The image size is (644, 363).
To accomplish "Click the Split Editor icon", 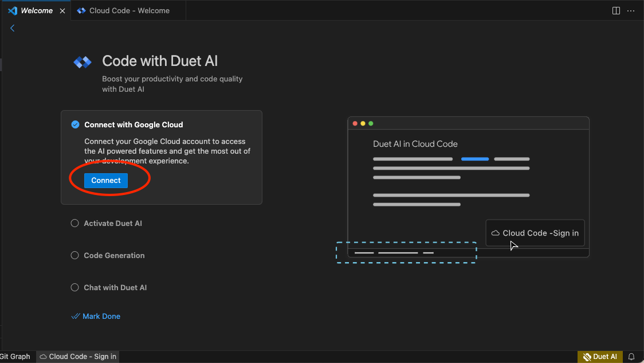I will pyautogui.click(x=616, y=11).
